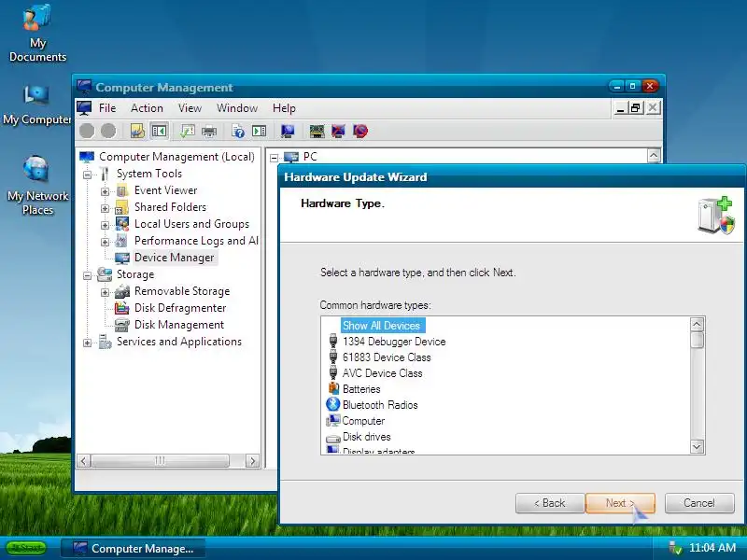Click the Back navigation toolbar button
The width and height of the screenshot is (747, 560).
point(87,131)
